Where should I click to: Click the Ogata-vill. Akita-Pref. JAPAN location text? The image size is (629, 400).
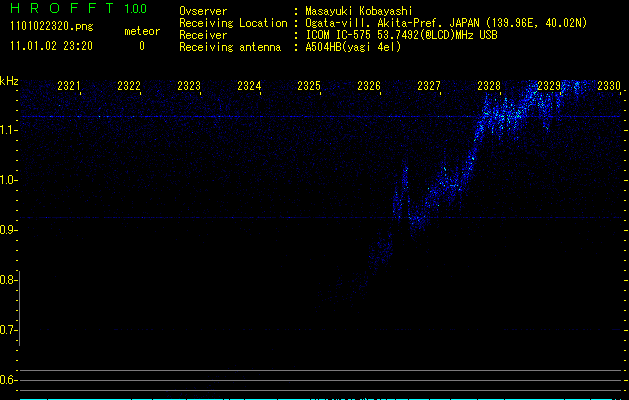[x=446, y=23]
